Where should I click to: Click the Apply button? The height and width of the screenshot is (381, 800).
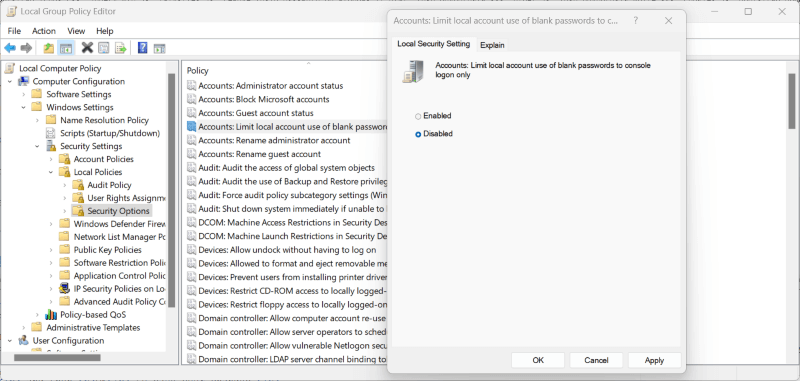[x=654, y=360]
